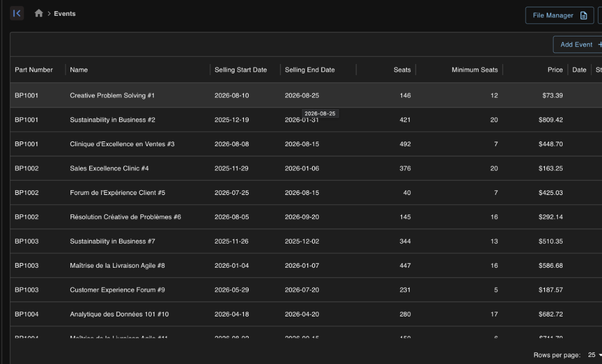602x364 pixels.
Task: Click the price $73.39 cell
Action: point(553,96)
